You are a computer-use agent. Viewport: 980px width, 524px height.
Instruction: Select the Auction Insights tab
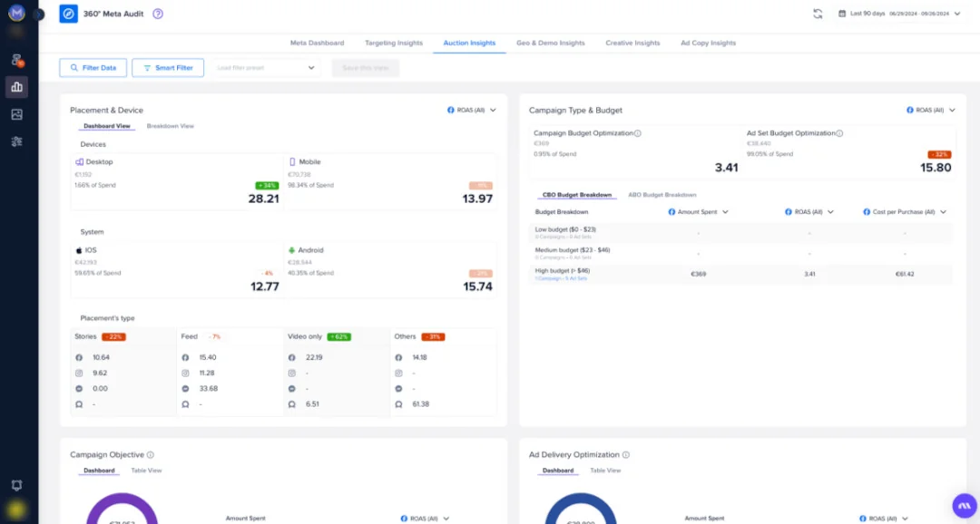[x=469, y=44]
